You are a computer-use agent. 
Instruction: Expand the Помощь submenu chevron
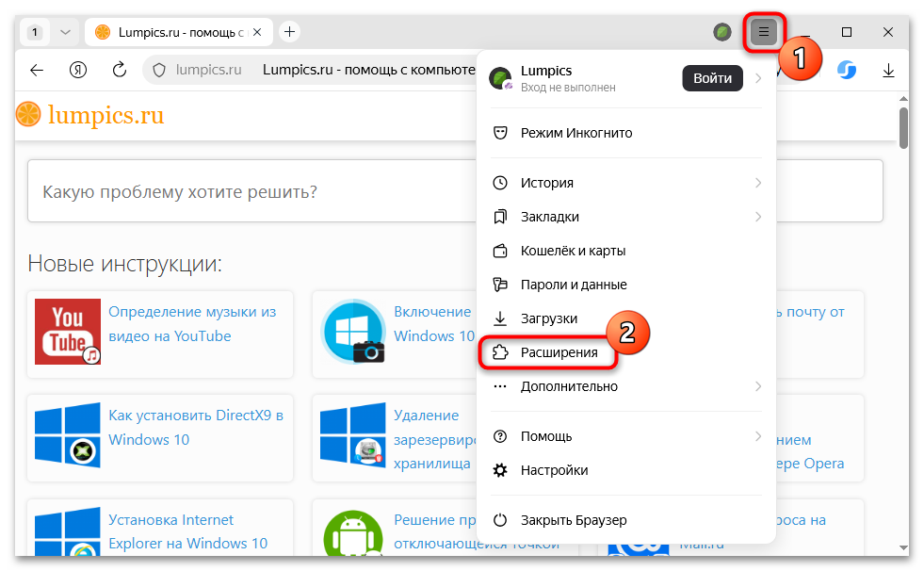(x=758, y=436)
